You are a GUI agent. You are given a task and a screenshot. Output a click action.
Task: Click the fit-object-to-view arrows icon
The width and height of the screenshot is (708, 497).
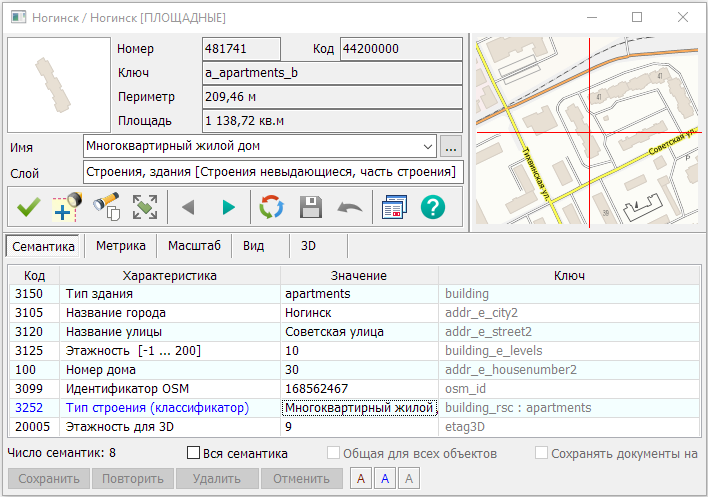(x=145, y=207)
